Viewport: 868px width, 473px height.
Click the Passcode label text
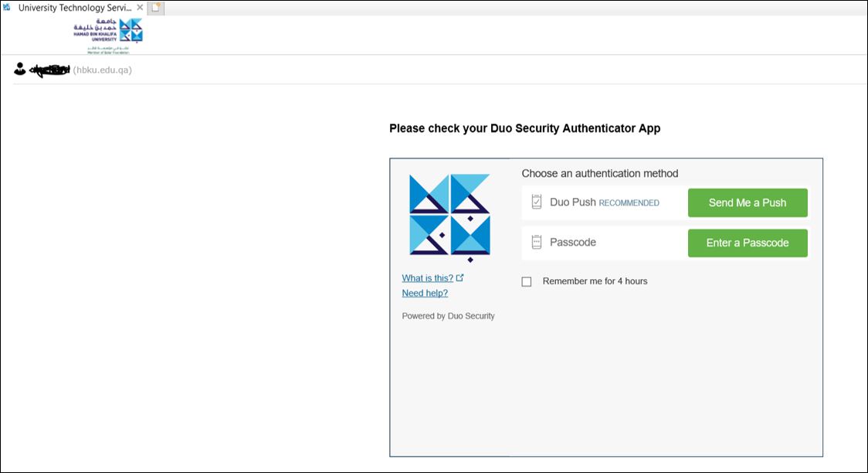click(x=573, y=242)
